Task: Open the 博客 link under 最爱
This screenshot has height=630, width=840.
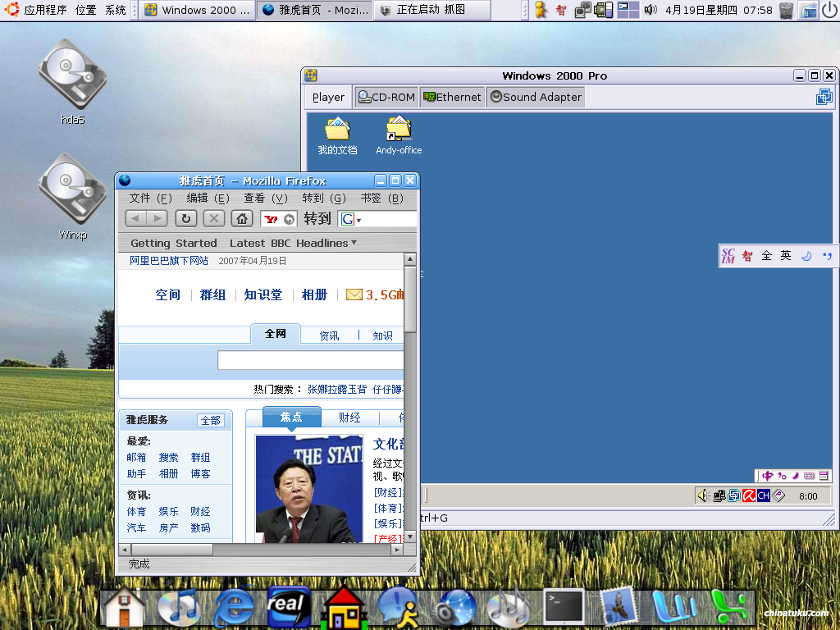Action: click(x=200, y=473)
